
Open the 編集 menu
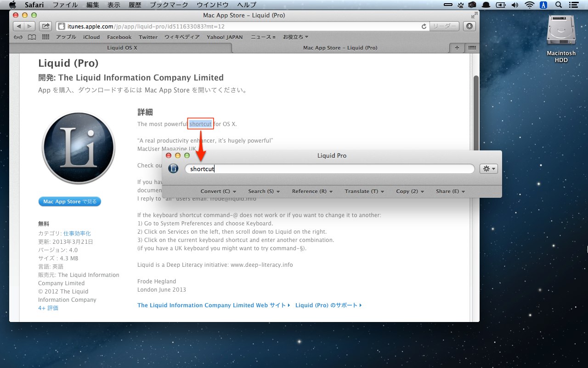[x=93, y=5]
